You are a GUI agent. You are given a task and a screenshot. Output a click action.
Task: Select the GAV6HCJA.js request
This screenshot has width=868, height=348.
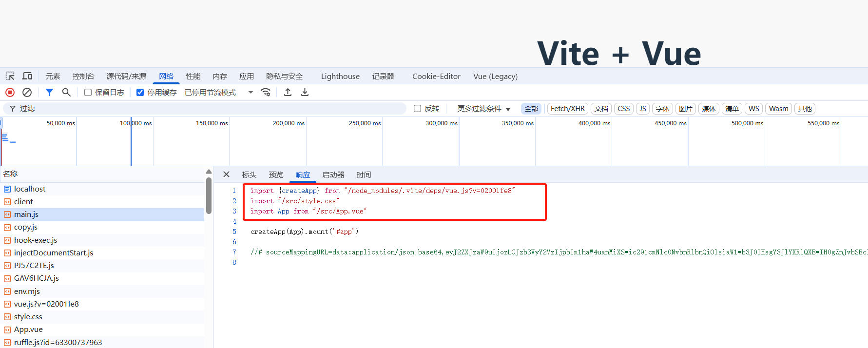pos(102,278)
